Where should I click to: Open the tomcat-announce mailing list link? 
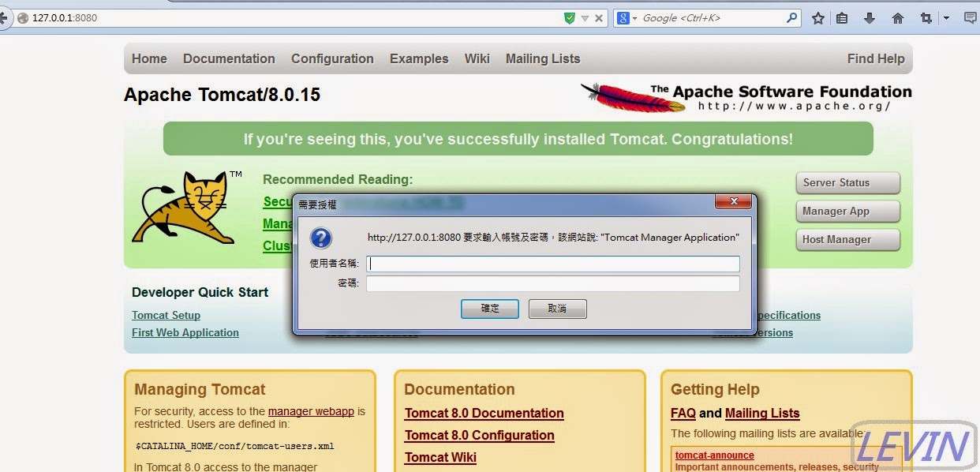pyautogui.click(x=714, y=455)
